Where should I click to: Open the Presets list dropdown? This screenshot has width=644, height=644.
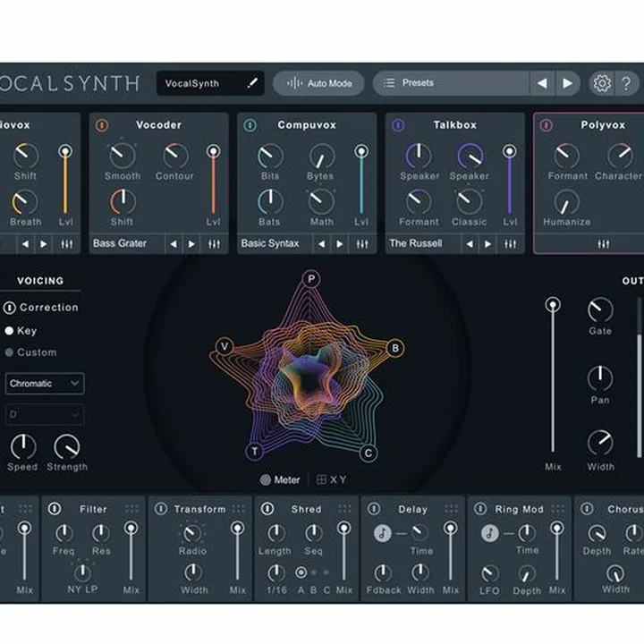451,83
